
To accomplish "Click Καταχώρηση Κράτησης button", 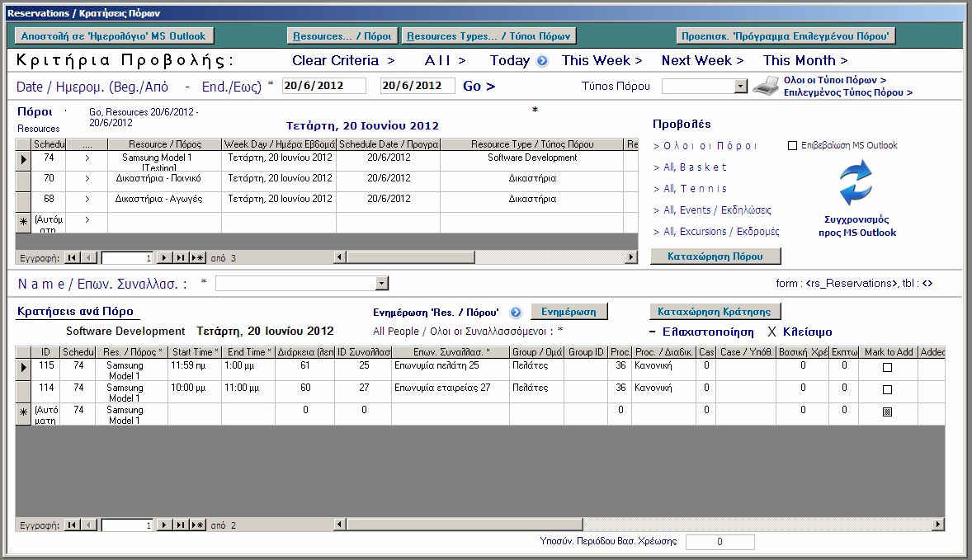I will 714,312.
